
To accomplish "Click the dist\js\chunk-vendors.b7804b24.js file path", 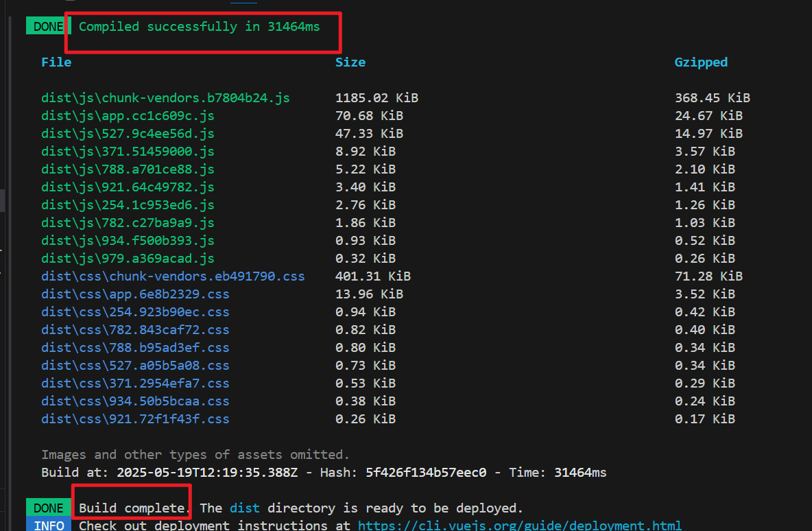I will coord(165,97).
